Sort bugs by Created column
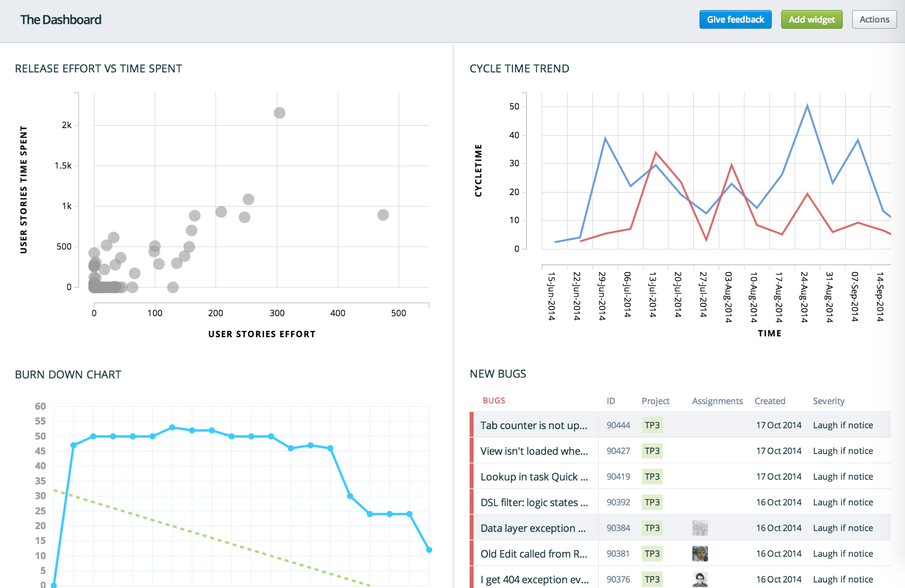This screenshot has width=905, height=588. pos(770,401)
